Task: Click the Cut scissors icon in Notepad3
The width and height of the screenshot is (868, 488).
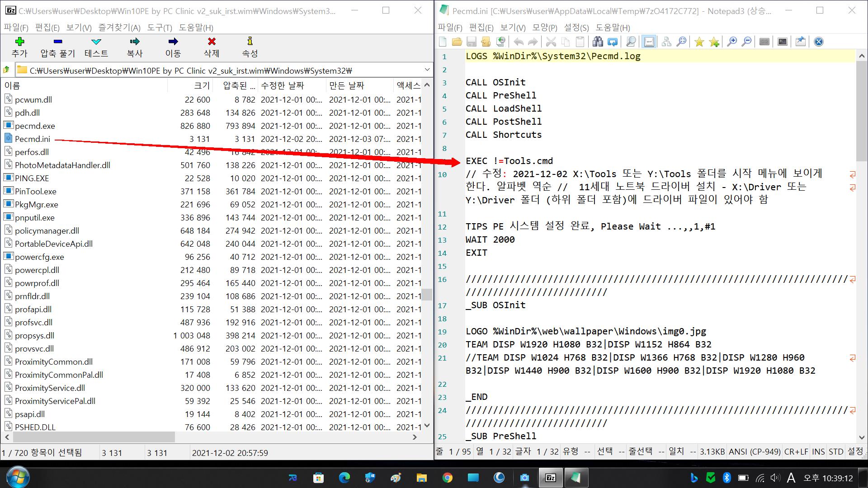Action: [x=551, y=42]
